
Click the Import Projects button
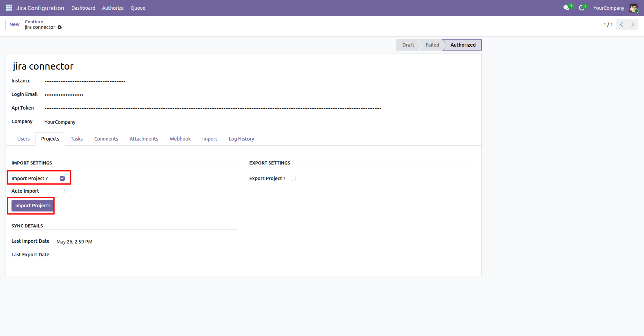point(33,206)
